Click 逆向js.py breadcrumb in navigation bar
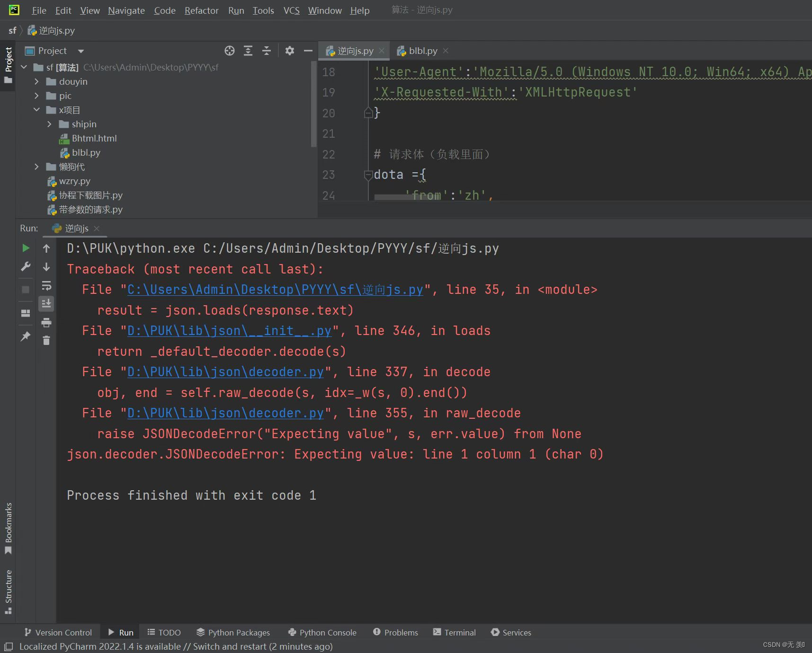 click(x=52, y=30)
